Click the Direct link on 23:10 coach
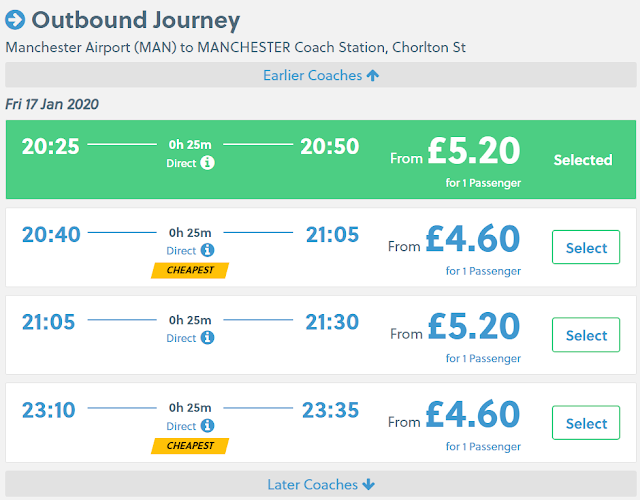 click(181, 426)
